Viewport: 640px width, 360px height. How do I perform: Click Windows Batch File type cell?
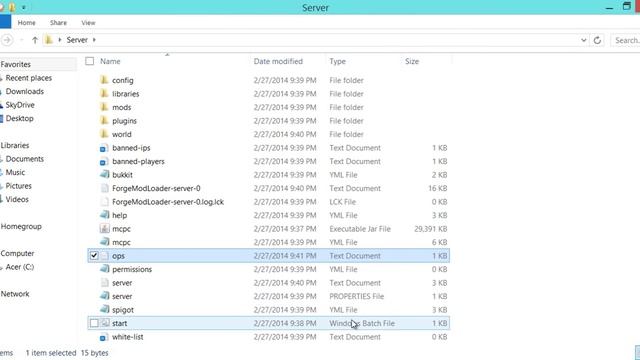pyautogui.click(x=362, y=323)
